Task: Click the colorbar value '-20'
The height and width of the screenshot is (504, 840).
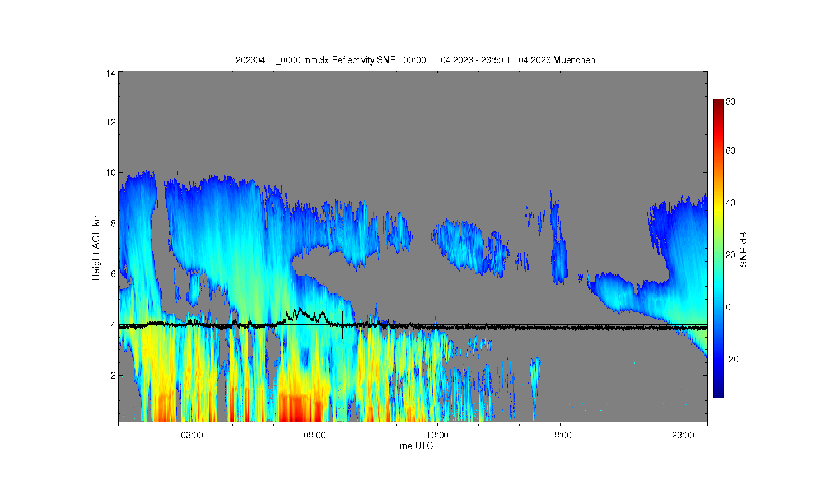Action: pyautogui.click(x=732, y=359)
